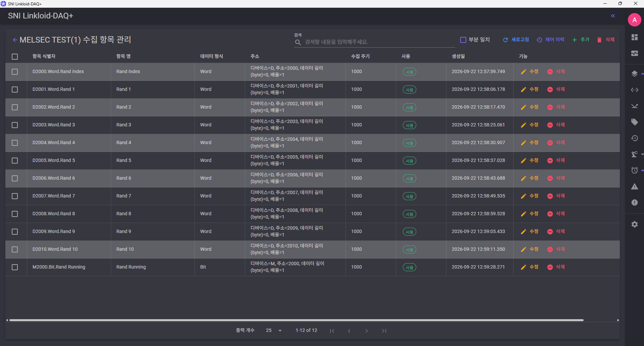Open the alarm clock icon in sidebar
This screenshot has width=644, height=346.
634,170
